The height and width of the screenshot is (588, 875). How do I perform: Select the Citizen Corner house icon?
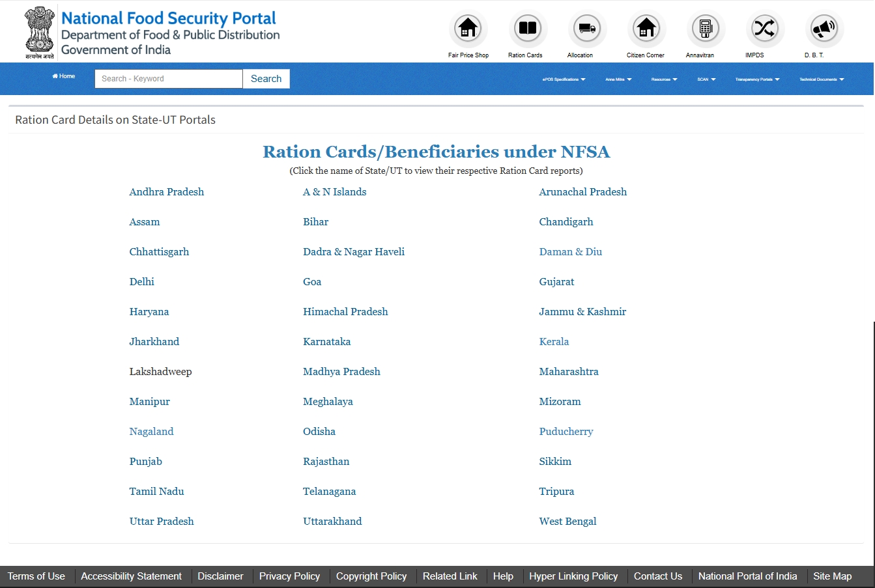tap(646, 29)
